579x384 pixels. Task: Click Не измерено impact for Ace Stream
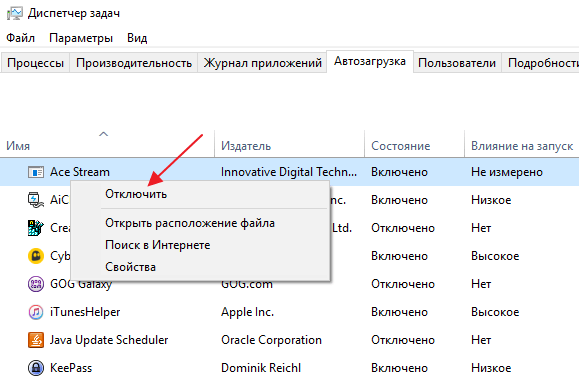pos(507,172)
